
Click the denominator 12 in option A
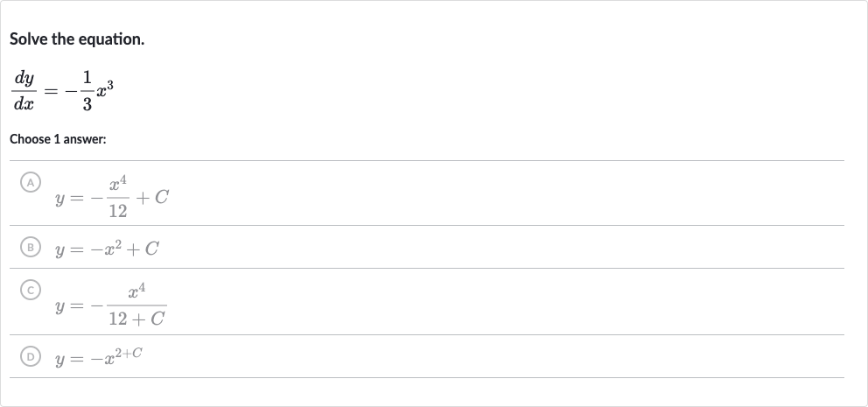coord(118,210)
